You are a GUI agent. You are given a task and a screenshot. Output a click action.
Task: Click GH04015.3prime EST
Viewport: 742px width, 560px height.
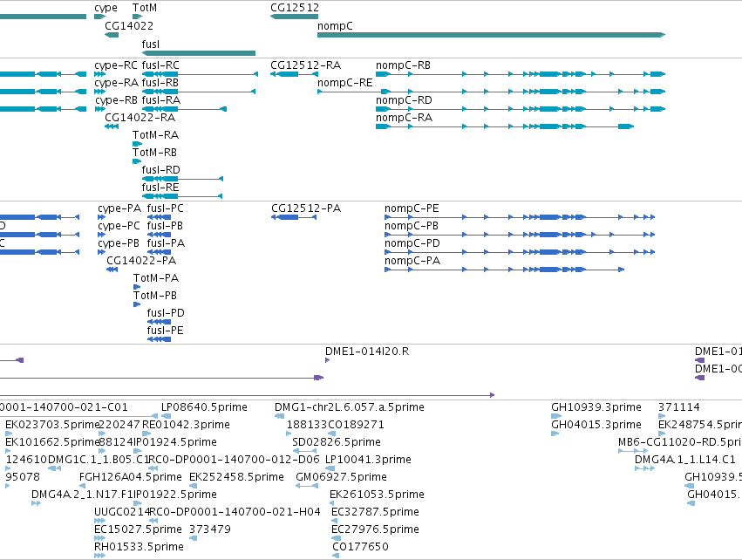[x=555, y=434]
